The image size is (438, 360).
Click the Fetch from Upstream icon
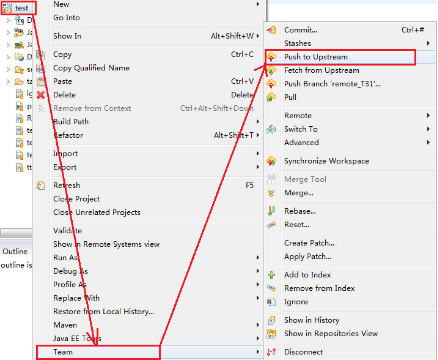[x=272, y=70]
